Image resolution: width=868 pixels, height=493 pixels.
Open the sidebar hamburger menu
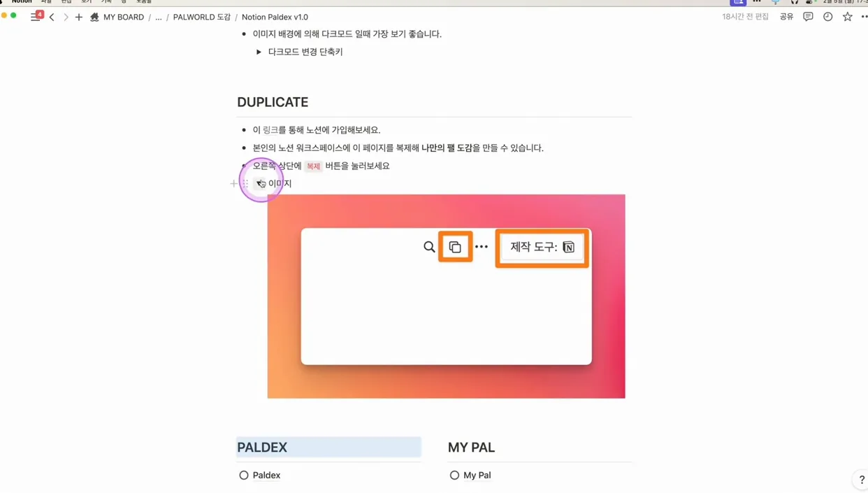point(35,17)
